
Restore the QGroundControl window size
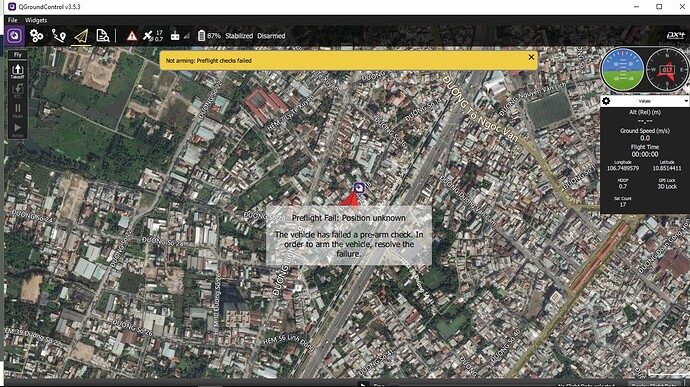click(x=659, y=7)
